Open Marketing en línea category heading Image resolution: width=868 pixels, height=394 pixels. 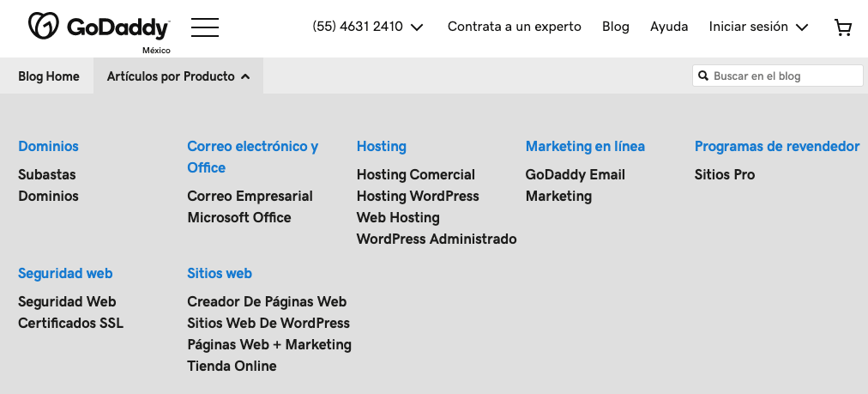[585, 146]
